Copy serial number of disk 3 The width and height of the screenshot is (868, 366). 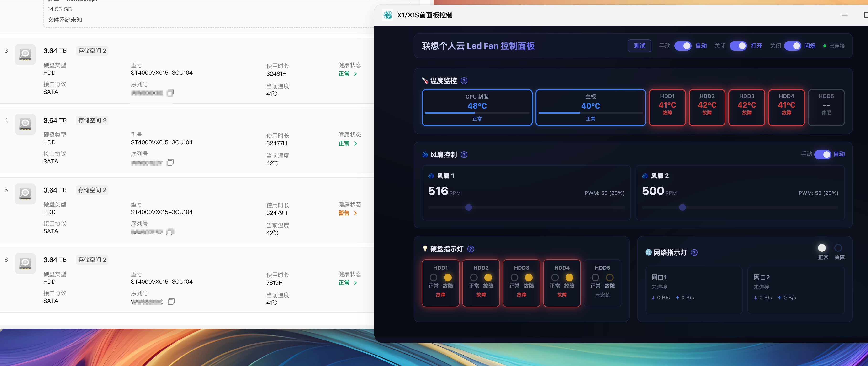pos(170,93)
